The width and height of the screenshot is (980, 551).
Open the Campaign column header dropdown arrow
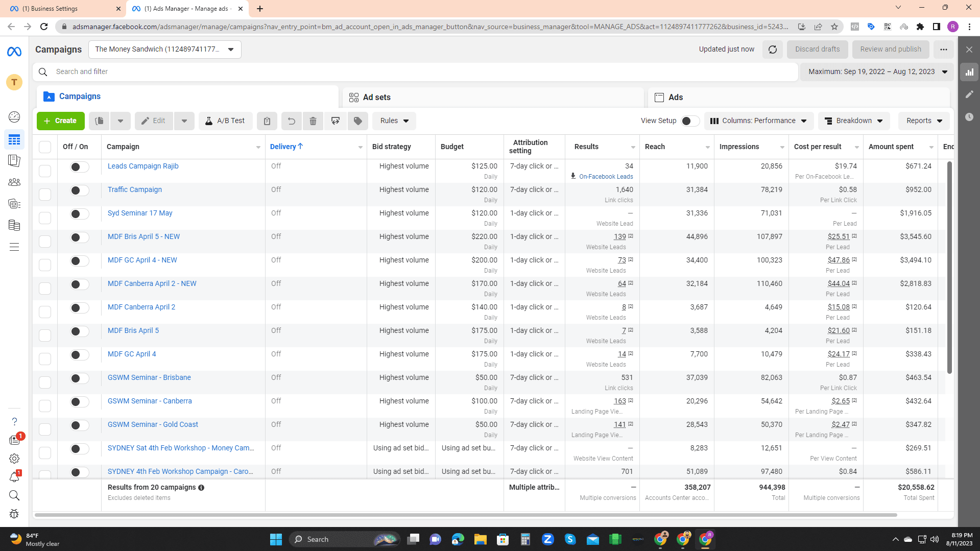[258, 148]
